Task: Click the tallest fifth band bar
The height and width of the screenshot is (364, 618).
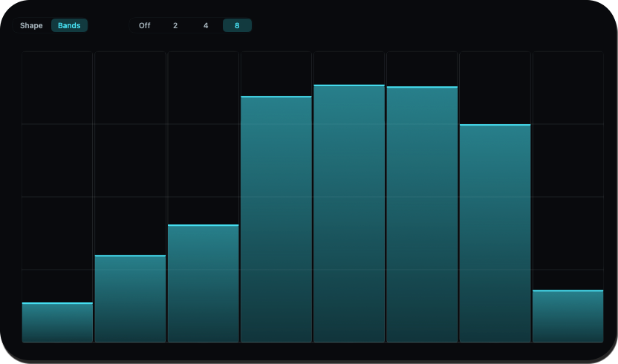Action: [x=349, y=213]
